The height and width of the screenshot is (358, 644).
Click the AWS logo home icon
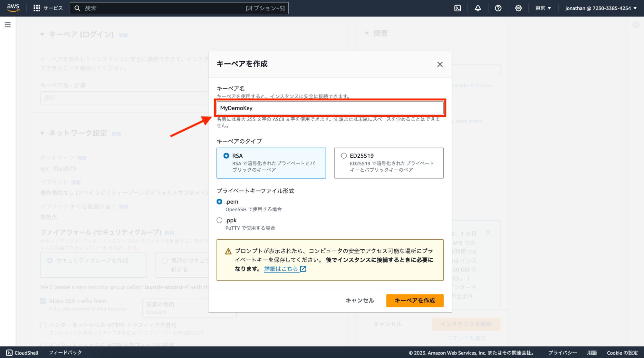pos(13,8)
